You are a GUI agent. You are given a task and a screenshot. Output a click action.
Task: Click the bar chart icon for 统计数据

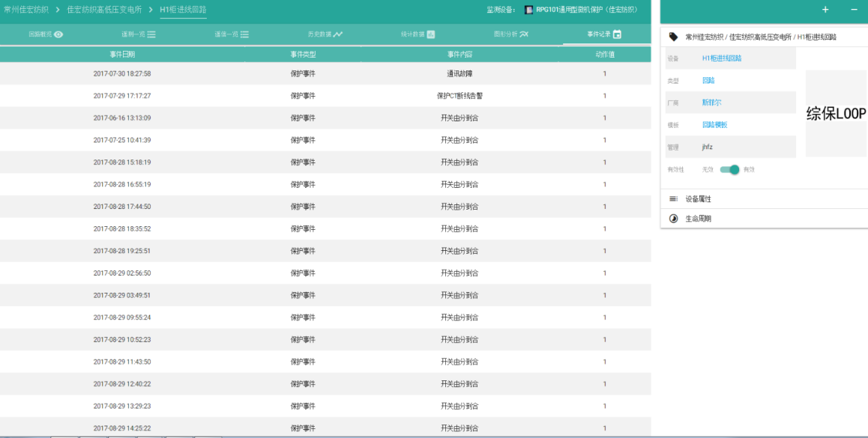(x=431, y=34)
